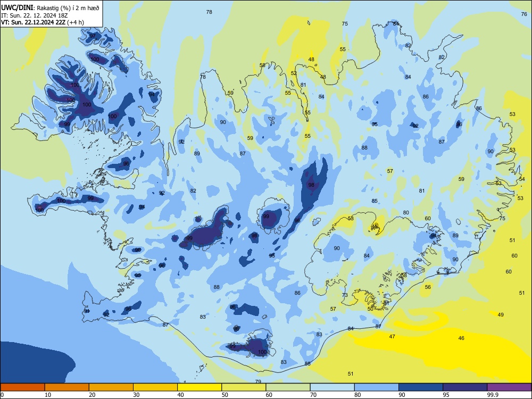The width and height of the screenshot is (532, 399).
Task: Click the map value '80' north of the glacier
Action: [x=406, y=213]
